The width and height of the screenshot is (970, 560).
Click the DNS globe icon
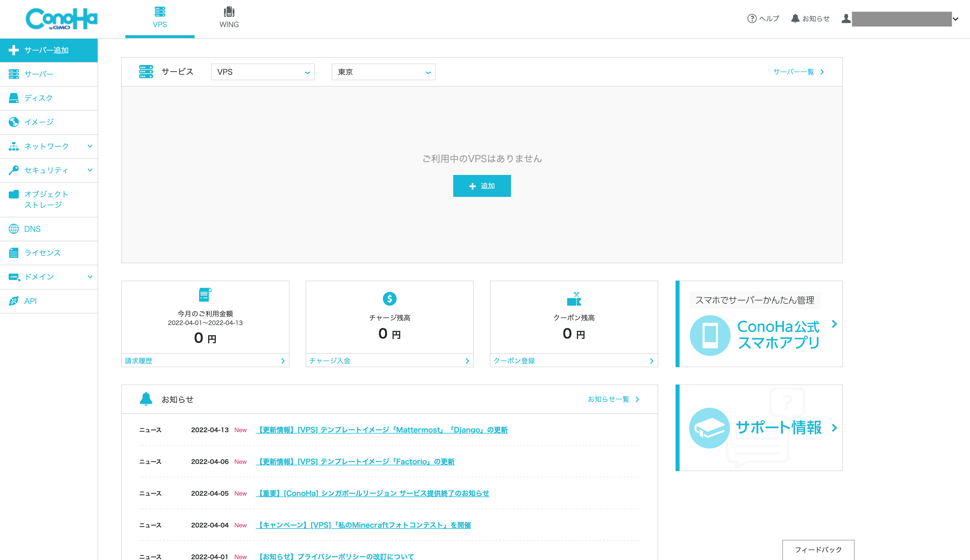pyautogui.click(x=14, y=229)
